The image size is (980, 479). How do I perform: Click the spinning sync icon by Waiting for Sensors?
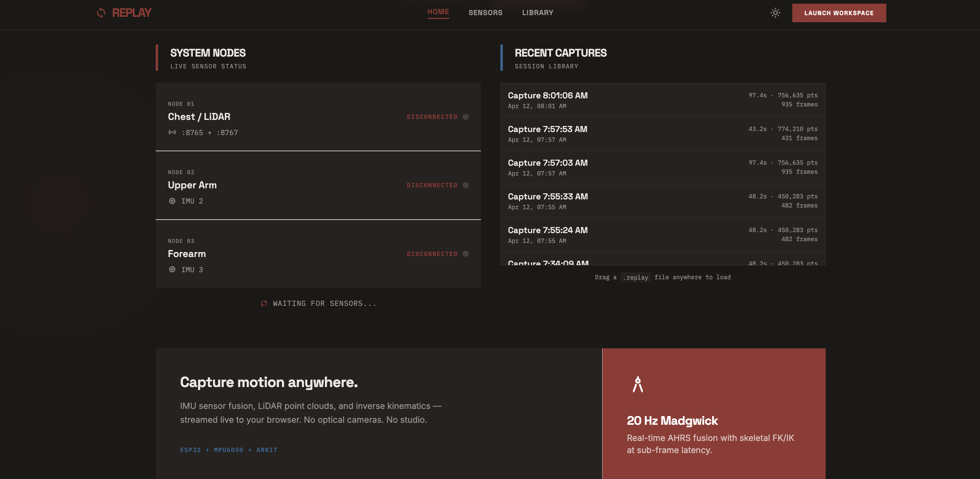[264, 304]
